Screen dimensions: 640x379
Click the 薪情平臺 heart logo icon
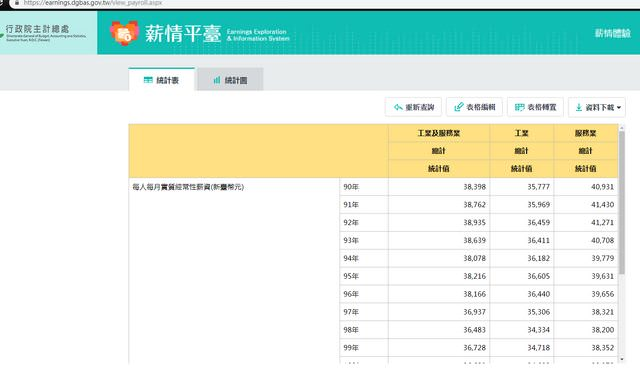point(124,33)
